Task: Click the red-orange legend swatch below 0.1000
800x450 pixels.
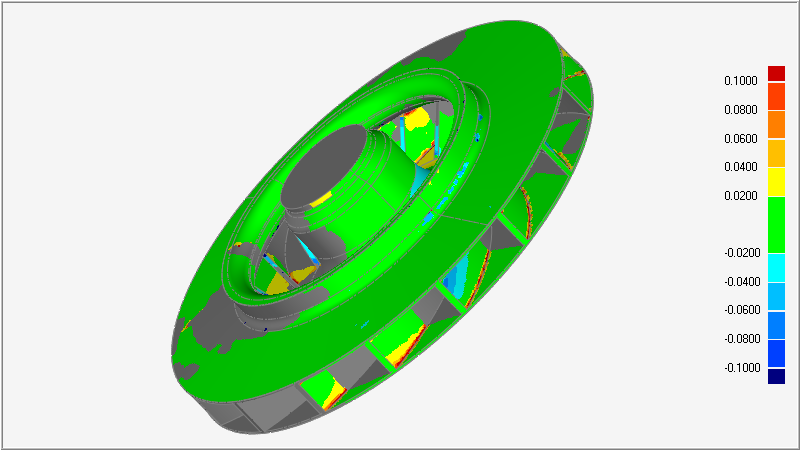Action: tap(776, 96)
